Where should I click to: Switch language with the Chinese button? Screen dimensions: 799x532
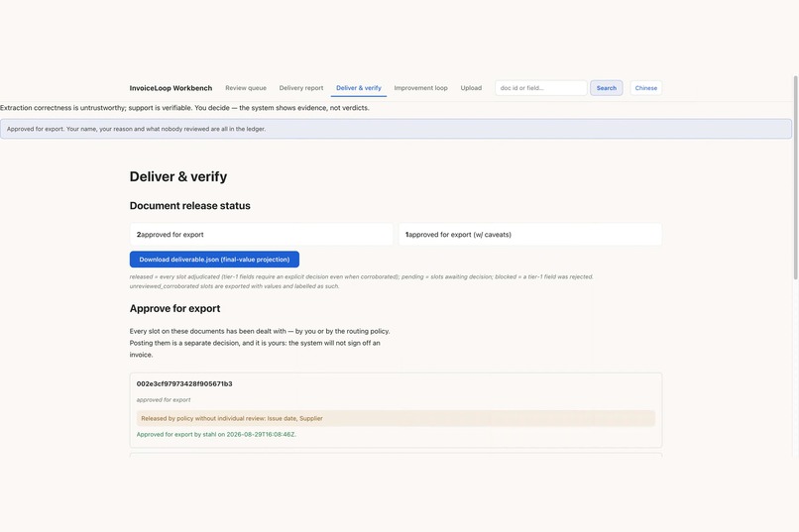click(x=645, y=88)
